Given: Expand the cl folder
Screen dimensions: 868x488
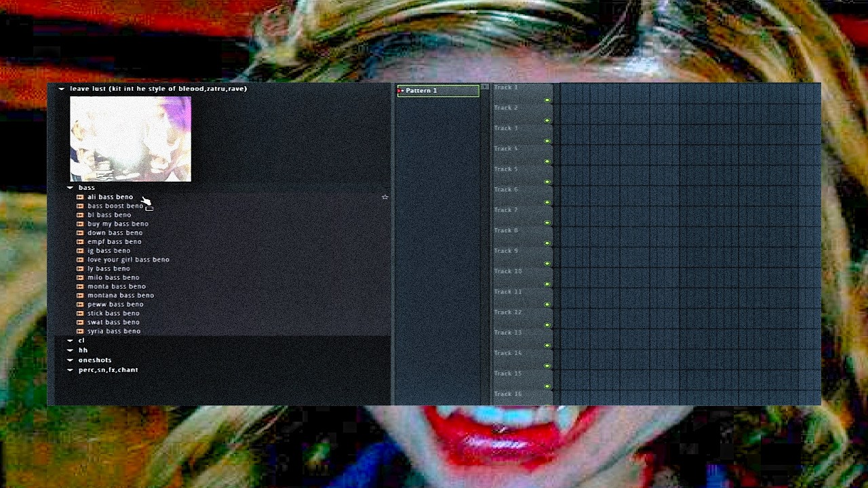Looking at the screenshot, I should point(70,341).
